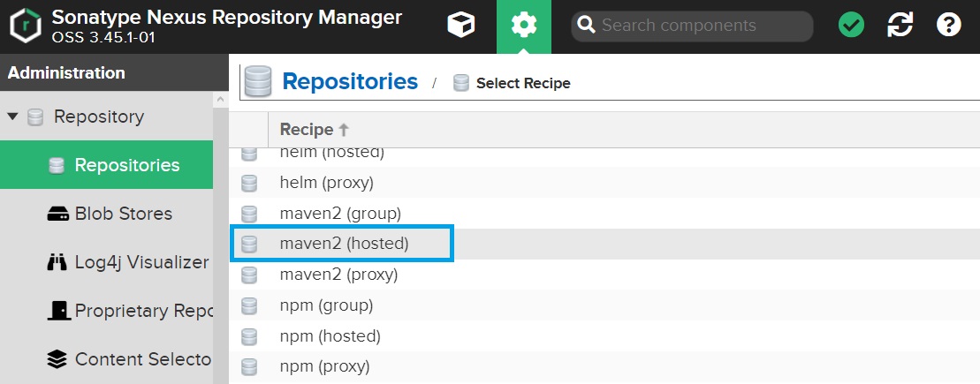980x384 pixels.
Task: Select the helm (proxy) recipe row
Action: (x=604, y=183)
